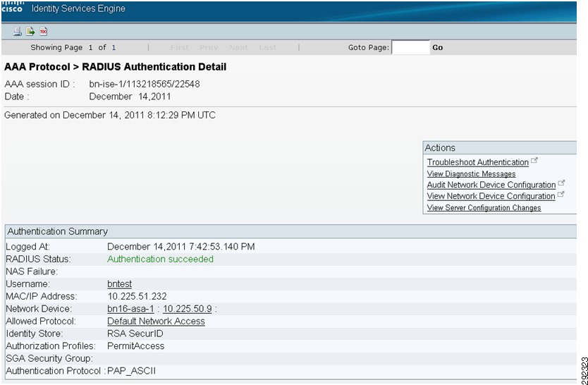Click the RADIUS Authentication Detail heading
The image size is (588, 385).
(154, 67)
